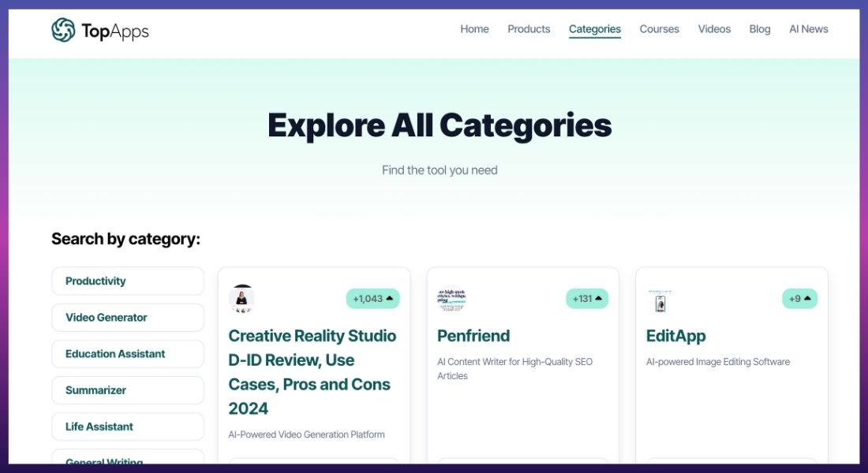Open the Home nav link
868x473 pixels.
point(474,29)
